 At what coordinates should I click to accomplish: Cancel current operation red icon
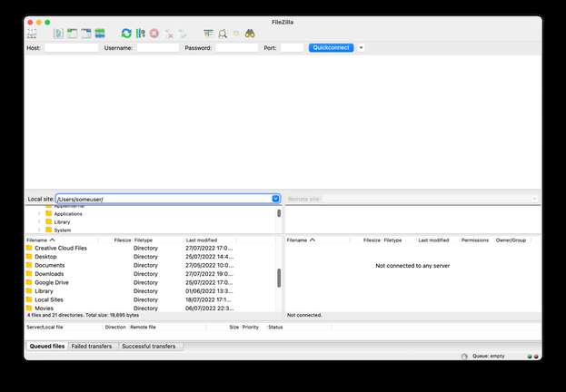(x=154, y=34)
